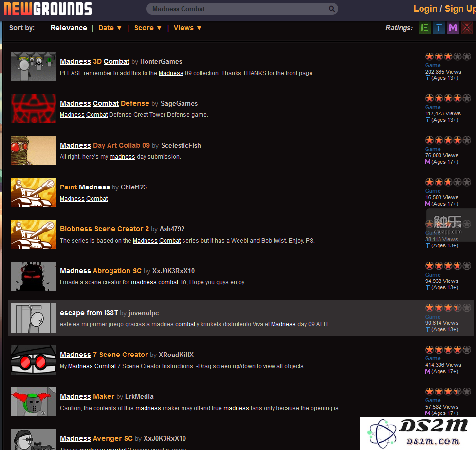Open Blobness Scene Creator 2 link
The width and height of the screenshot is (476, 450).
point(105,229)
